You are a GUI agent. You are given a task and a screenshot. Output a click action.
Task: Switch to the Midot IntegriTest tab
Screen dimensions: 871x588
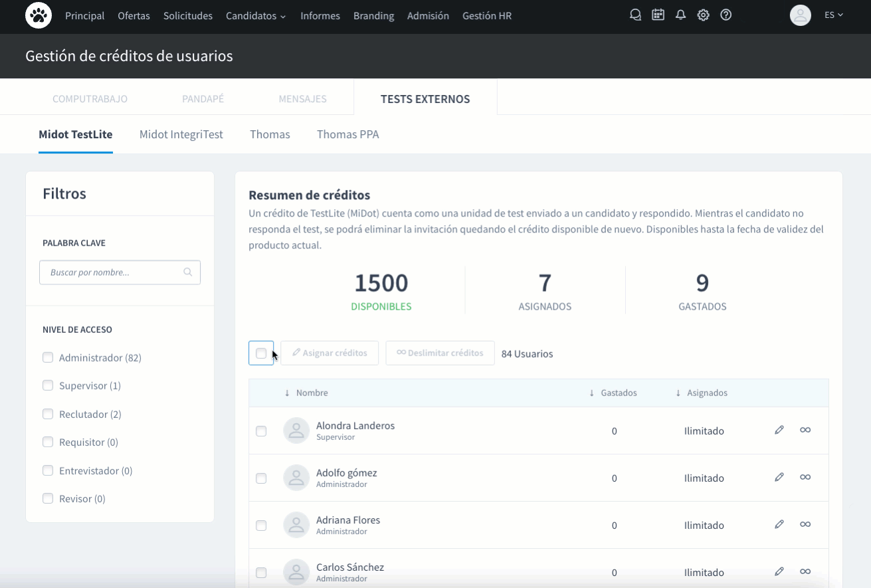tap(181, 134)
